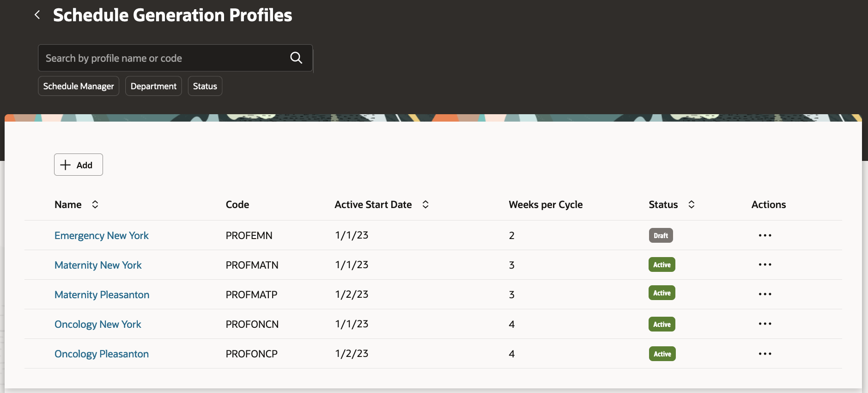
Task: Click the back arrow beside Schedule Generation Profiles
Action: click(37, 15)
